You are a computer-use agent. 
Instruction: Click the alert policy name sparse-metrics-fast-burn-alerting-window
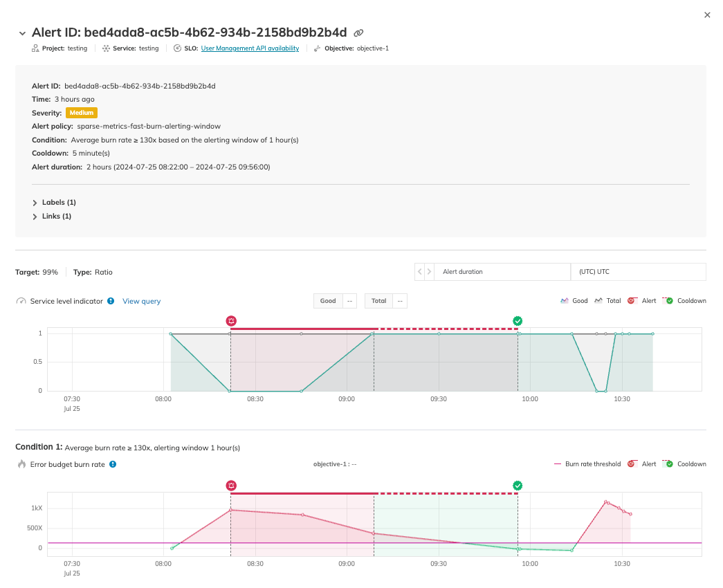[x=149, y=127]
